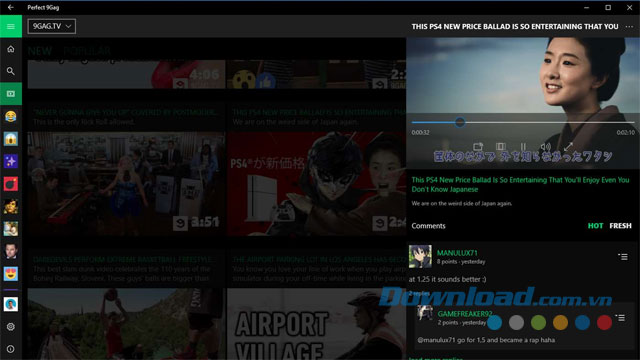This screenshot has width=640, height=360.
Task: Open the heart-eyes emoji category in sidebar
Action: (x=11, y=273)
